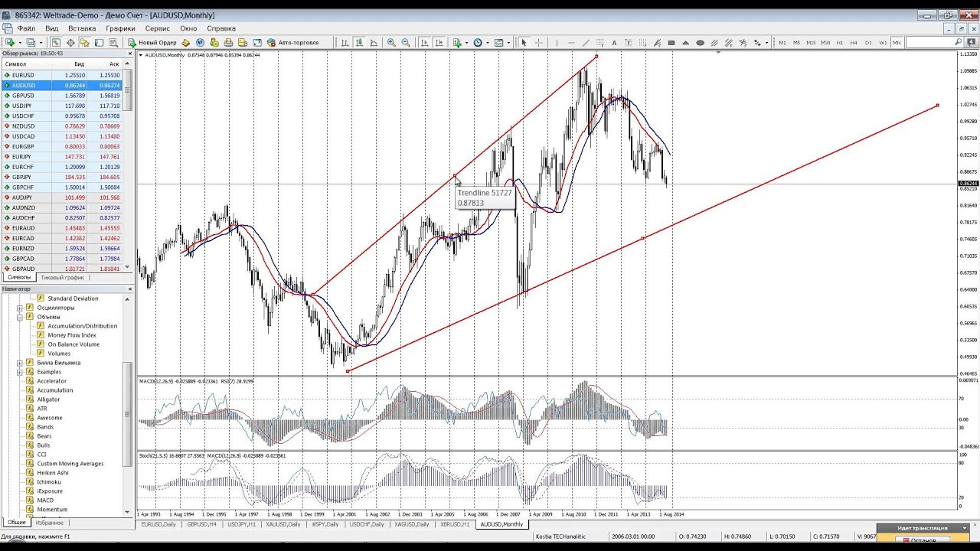Open the Графики menu
980x551 pixels.
point(120,28)
